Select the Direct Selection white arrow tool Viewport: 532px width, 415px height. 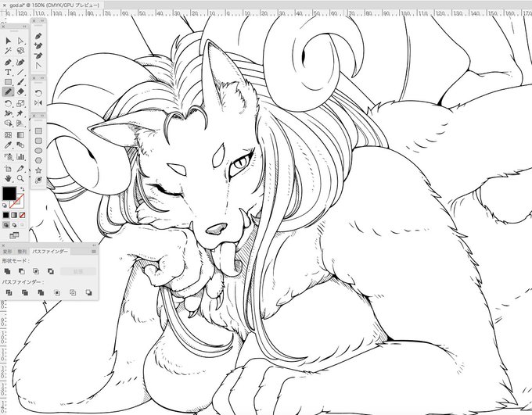point(20,41)
